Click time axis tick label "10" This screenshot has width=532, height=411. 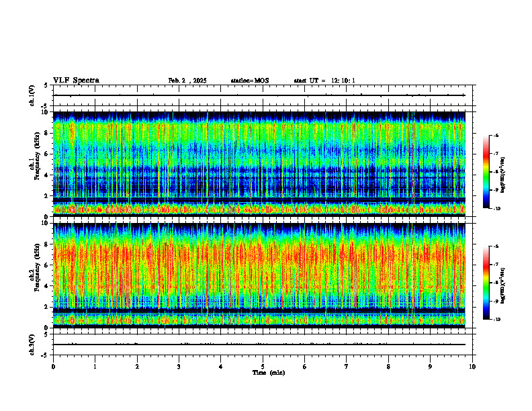pos(472,367)
